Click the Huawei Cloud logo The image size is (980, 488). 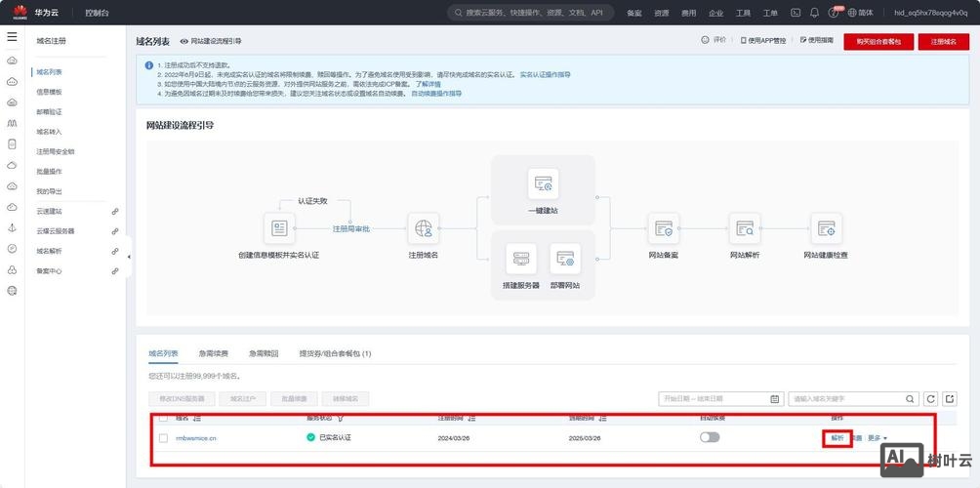click(20, 12)
